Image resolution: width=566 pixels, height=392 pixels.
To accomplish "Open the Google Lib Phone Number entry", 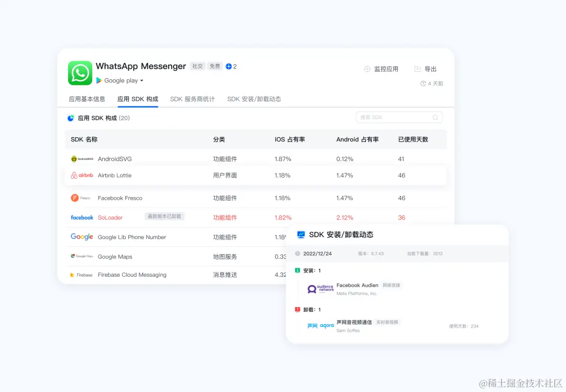I will (x=132, y=237).
